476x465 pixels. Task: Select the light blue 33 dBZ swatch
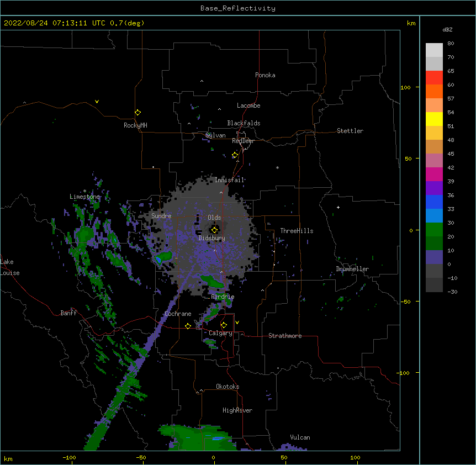point(434,215)
